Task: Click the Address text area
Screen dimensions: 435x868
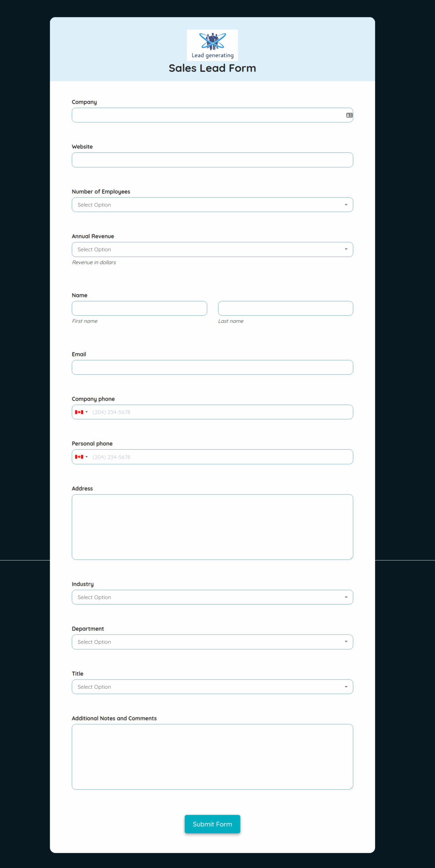Action: pyautogui.click(x=212, y=527)
